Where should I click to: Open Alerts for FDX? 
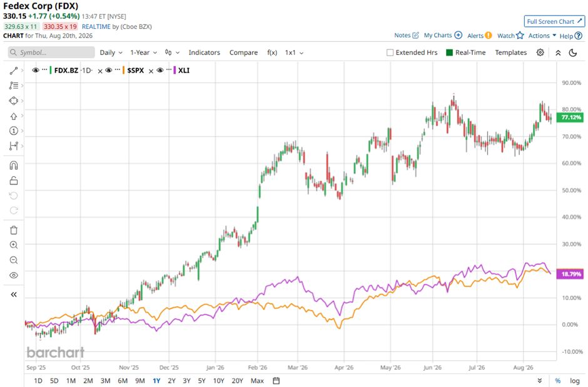479,36
